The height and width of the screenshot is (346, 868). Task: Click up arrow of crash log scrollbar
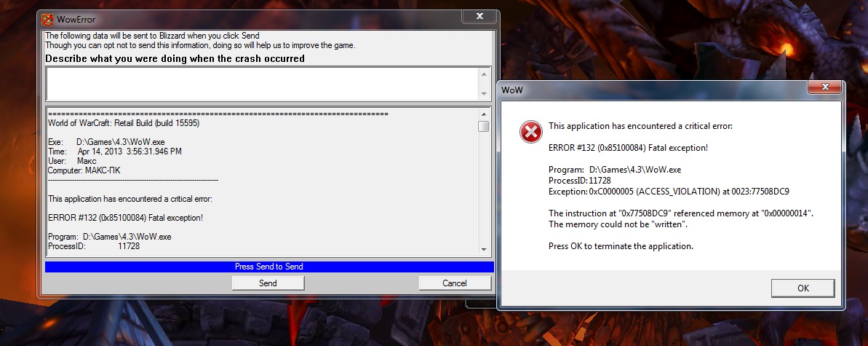484,113
